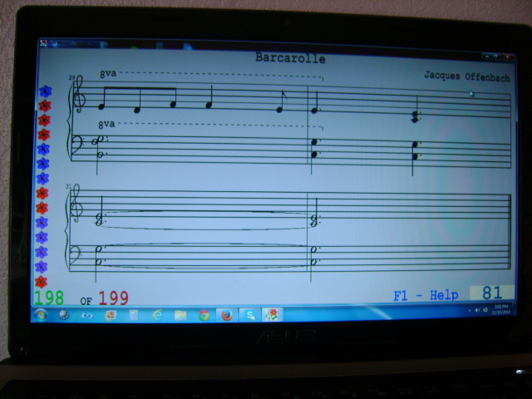Screen dimensions: 532x399
Task: Select the Soft Mozart flower taskbar icon
Action: pyautogui.click(x=272, y=315)
